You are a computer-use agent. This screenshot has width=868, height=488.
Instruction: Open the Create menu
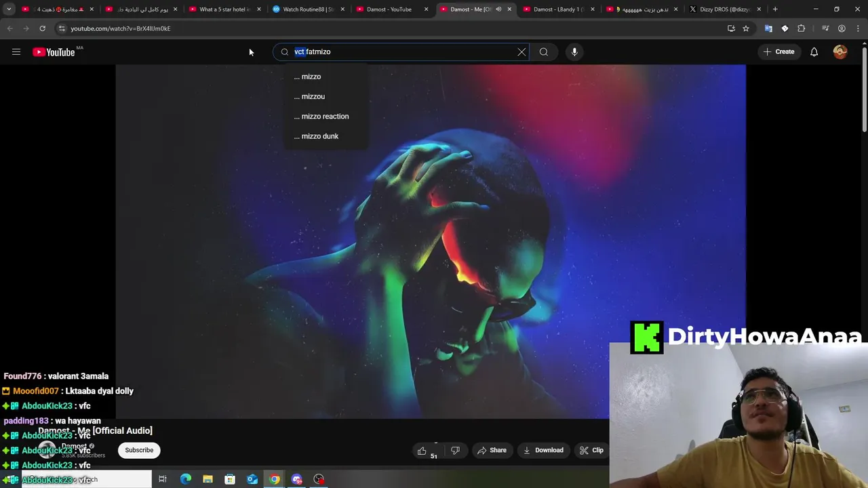pyautogui.click(x=778, y=52)
